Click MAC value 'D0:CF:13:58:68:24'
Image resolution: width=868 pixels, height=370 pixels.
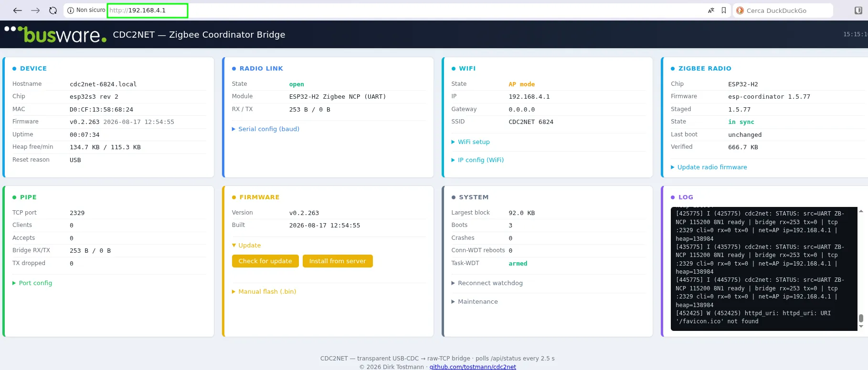[101, 109]
